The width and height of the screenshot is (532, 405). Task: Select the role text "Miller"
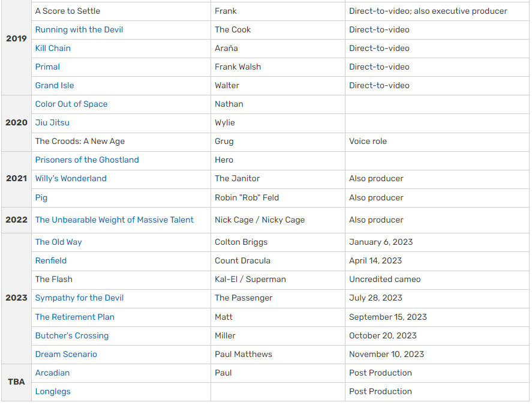pyautogui.click(x=225, y=336)
